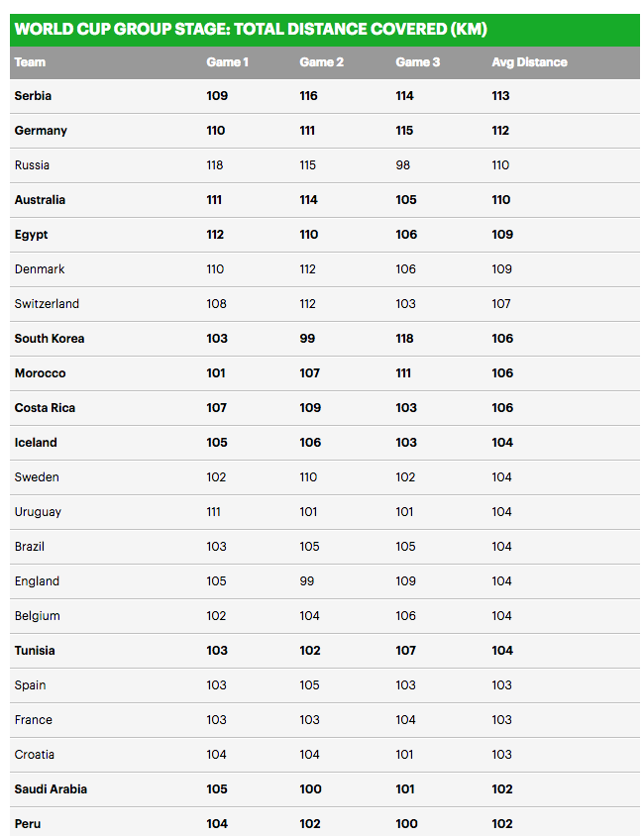Click the Team column header
Image resolution: width=644 pixels, height=836 pixels.
coord(30,61)
